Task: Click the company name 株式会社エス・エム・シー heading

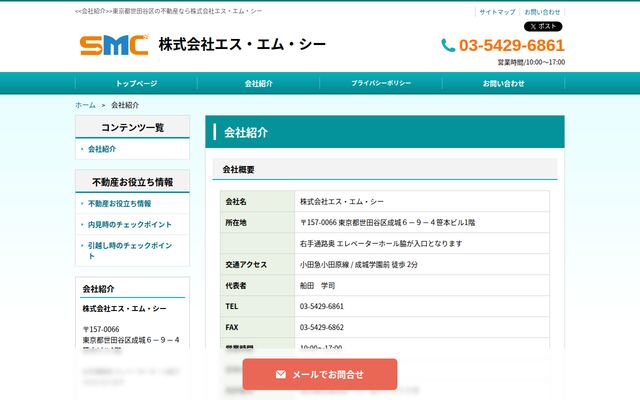Action: coord(242,44)
